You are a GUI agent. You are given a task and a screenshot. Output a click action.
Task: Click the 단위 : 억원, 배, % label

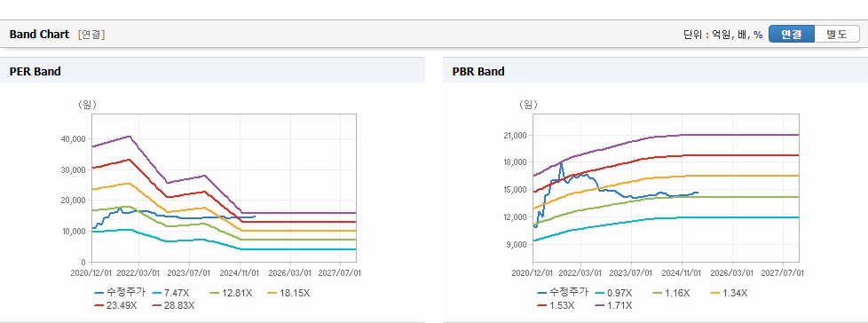tap(723, 35)
